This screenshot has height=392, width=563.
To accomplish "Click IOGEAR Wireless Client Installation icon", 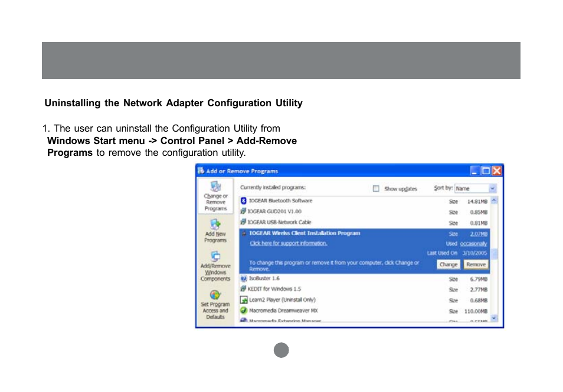I will (x=244, y=233).
